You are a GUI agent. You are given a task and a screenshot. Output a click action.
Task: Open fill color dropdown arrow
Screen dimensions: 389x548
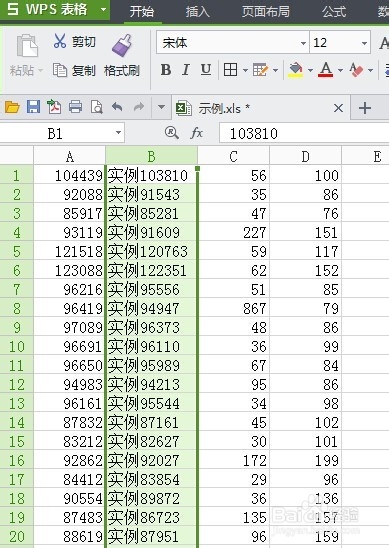(310, 70)
